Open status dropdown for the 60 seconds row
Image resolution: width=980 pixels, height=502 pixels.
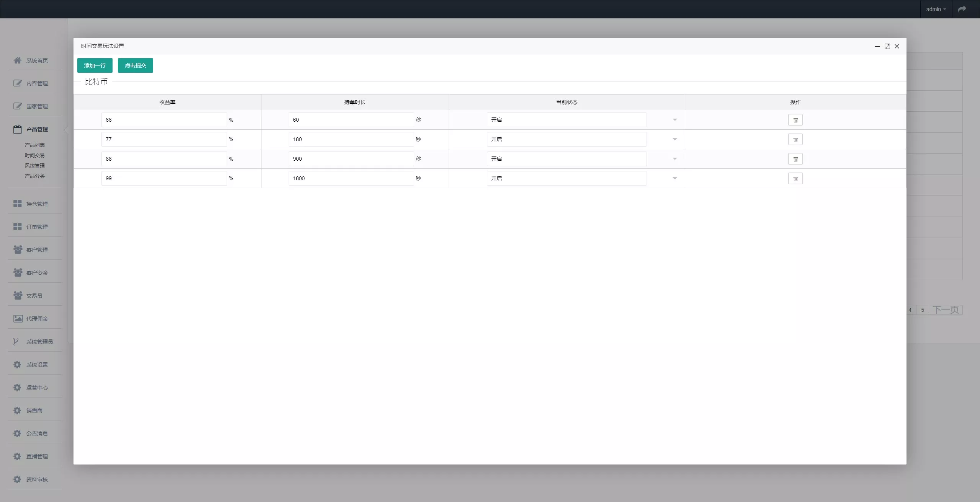click(x=567, y=120)
